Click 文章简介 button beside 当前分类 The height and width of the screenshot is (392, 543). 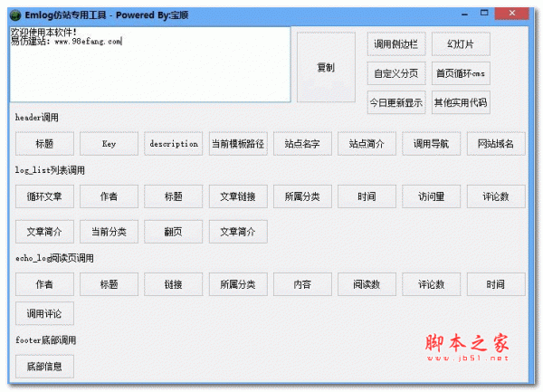point(44,232)
